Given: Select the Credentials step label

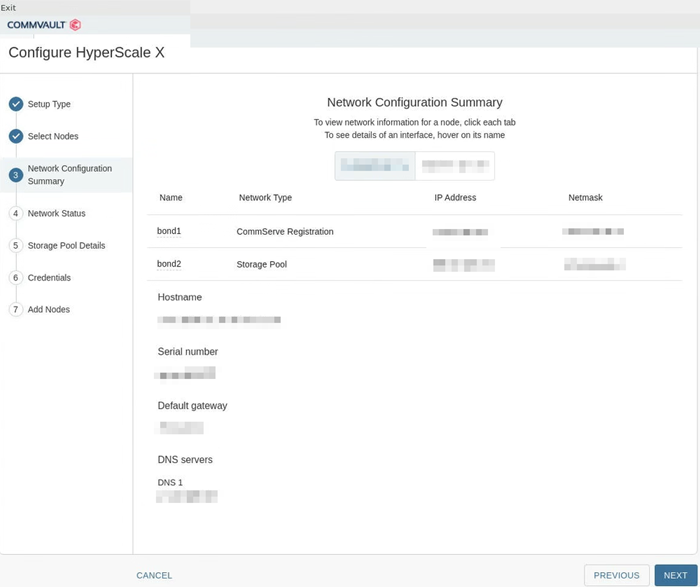Looking at the screenshot, I should 49,277.
